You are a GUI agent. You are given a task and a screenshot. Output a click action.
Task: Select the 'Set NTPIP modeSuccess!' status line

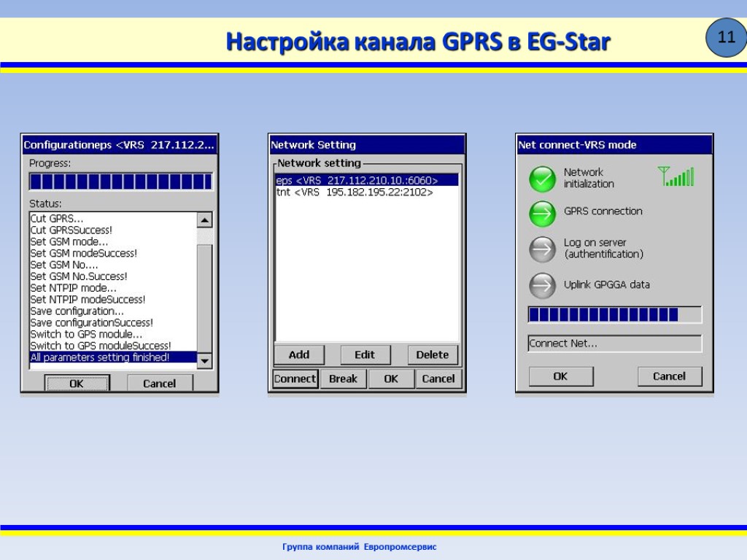113,300
